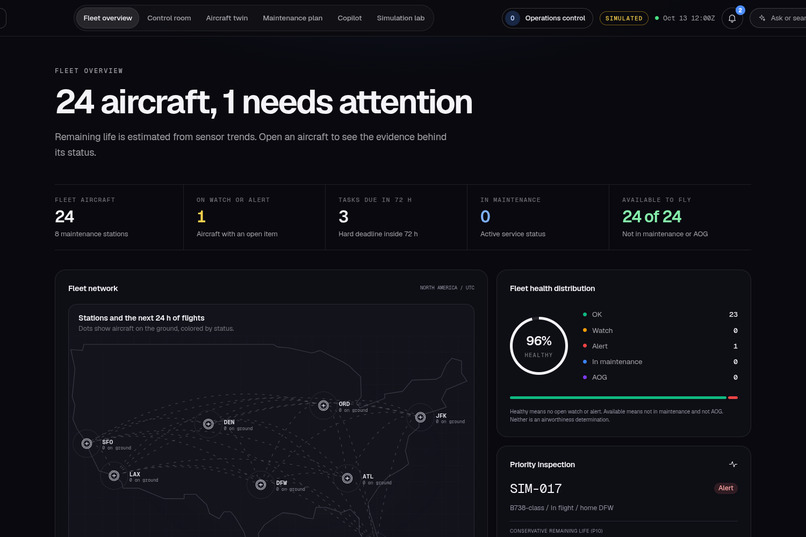Open the Control room tab

169,18
